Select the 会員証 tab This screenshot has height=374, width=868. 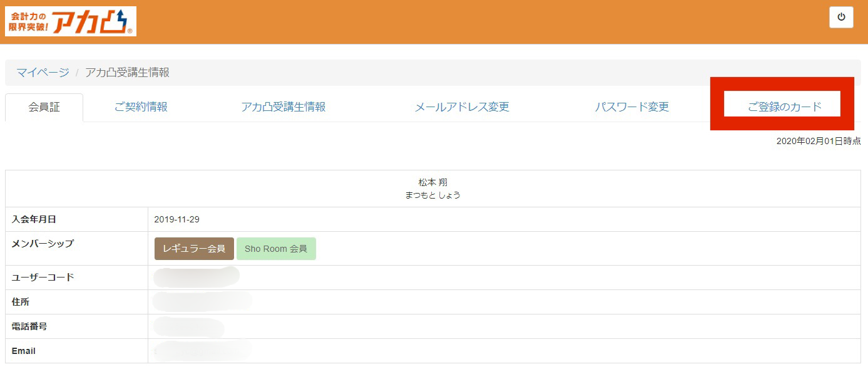coord(44,106)
